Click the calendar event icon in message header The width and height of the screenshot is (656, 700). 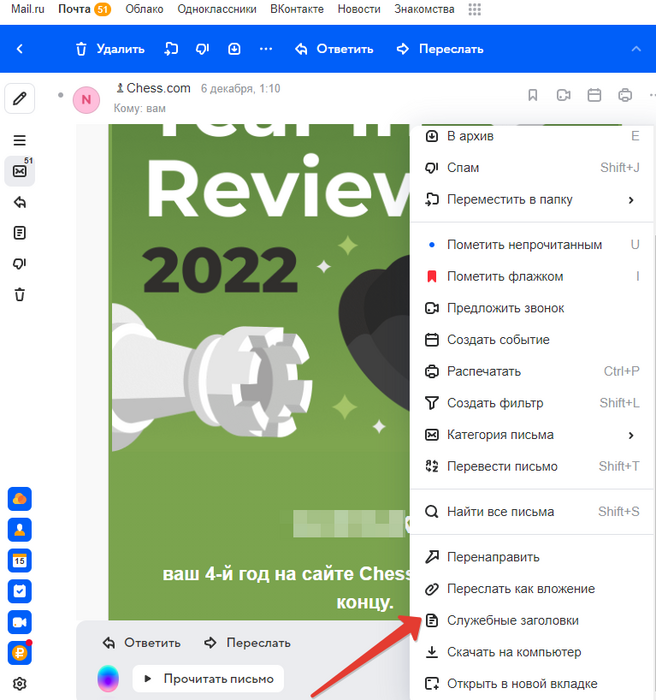point(594,95)
